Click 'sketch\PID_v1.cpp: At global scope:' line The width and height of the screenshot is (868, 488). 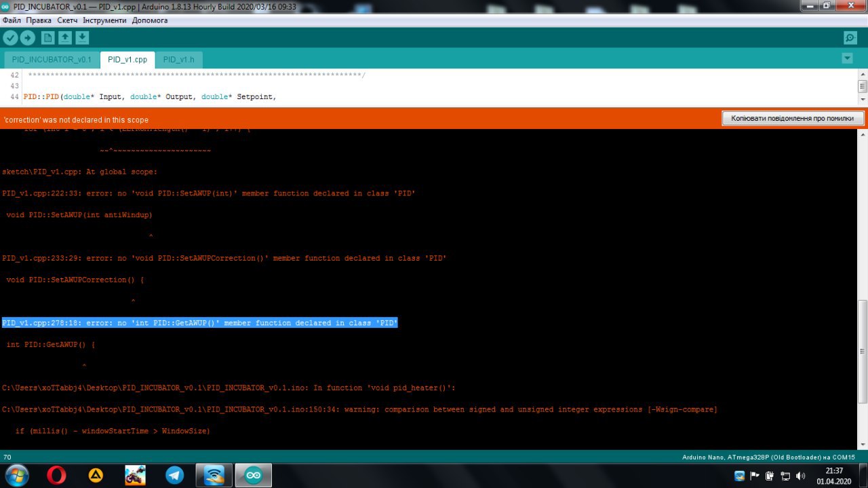(x=79, y=172)
